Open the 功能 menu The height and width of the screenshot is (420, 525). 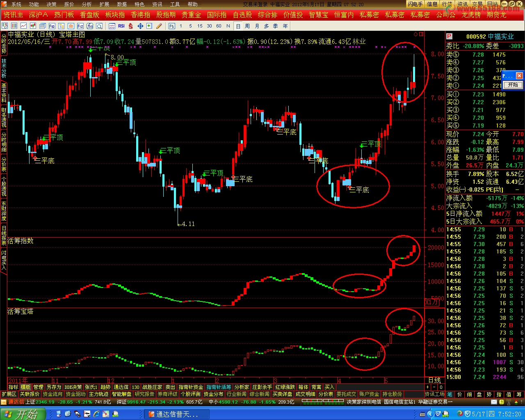click(34, 4)
